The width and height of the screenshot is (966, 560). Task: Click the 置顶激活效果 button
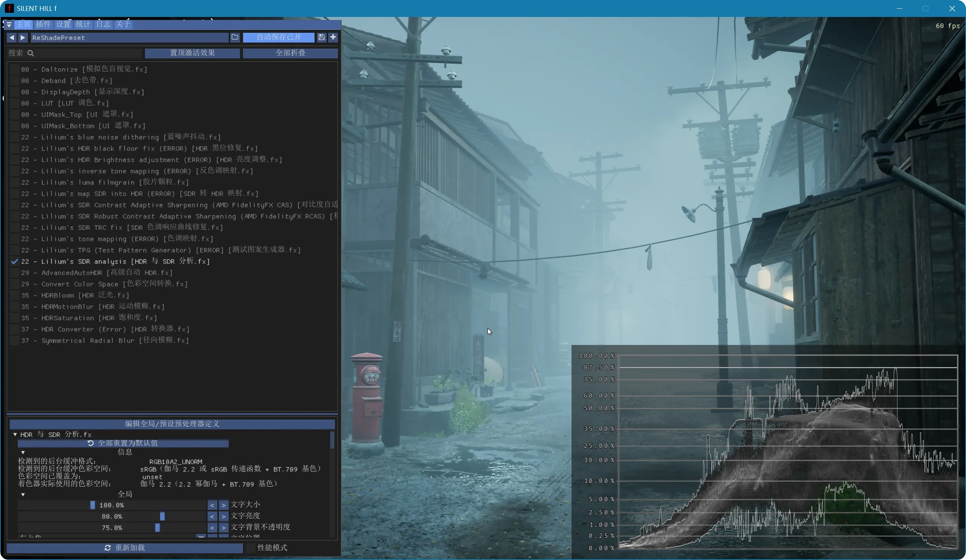point(193,53)
